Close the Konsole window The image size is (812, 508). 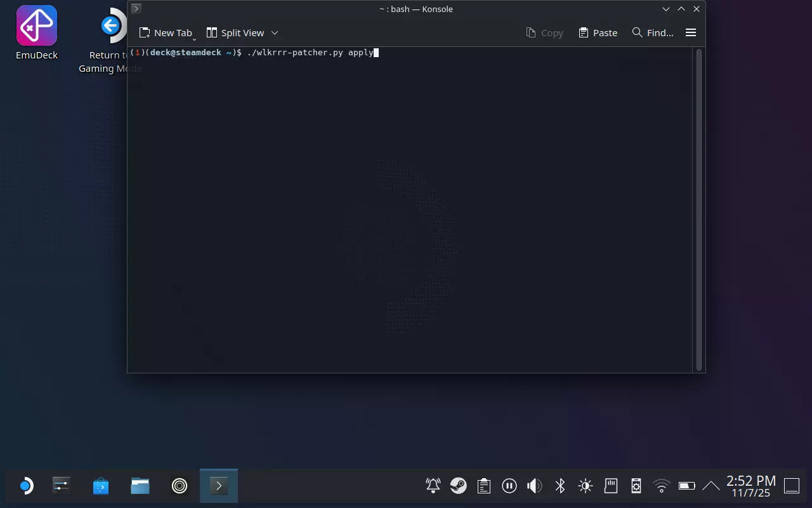click(697, 9)
